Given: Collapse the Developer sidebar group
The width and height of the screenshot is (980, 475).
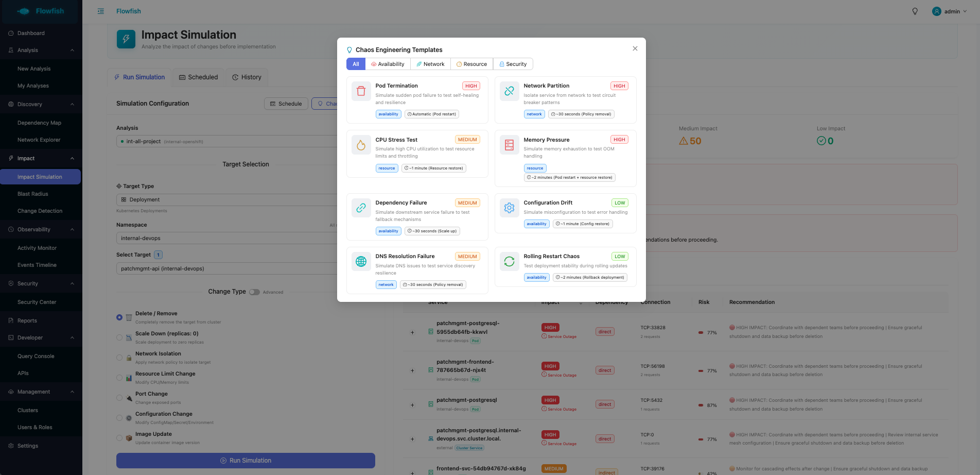Looking at the screenshot, I should tap(72, 338).
